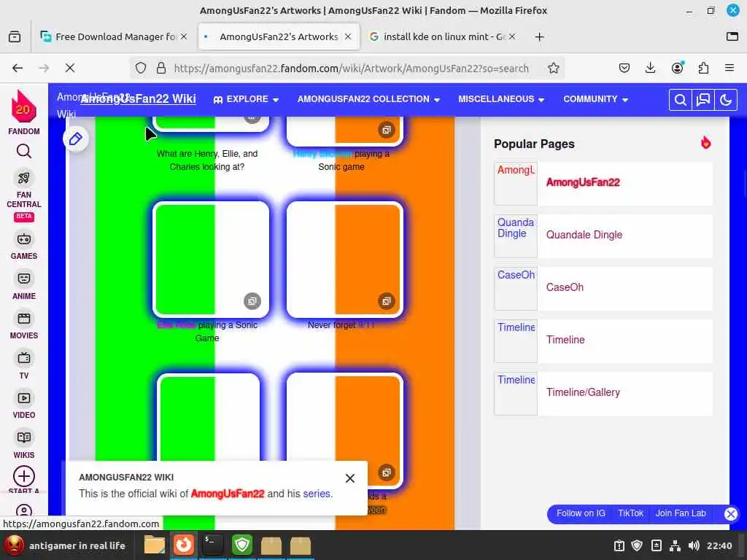Screen dimensions: 747x560
Task: Click the Pocket save icon
Action: pos(624,68)
